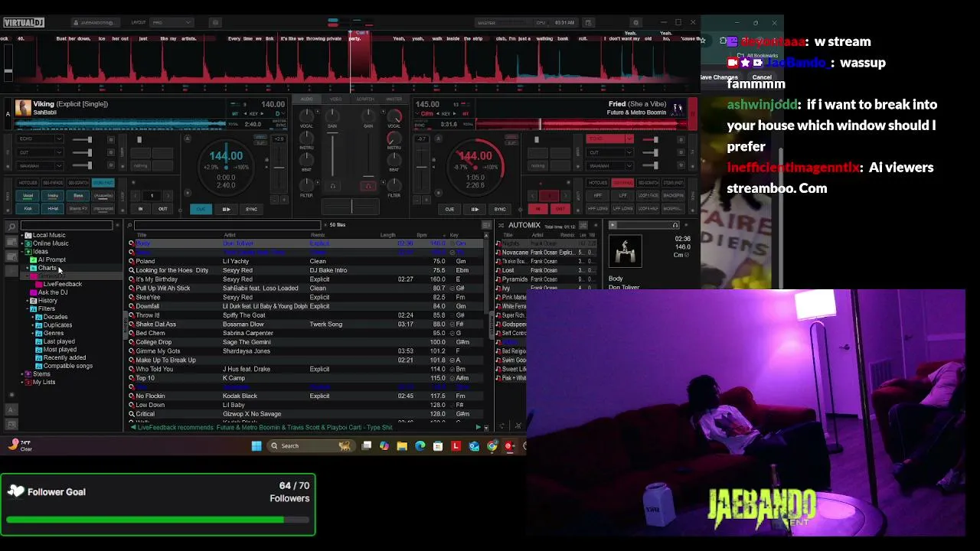Image resolution: width=980 pixels, height=551 pixels.
Task: Click the CUE button on deck A
Action: (201, 209)
